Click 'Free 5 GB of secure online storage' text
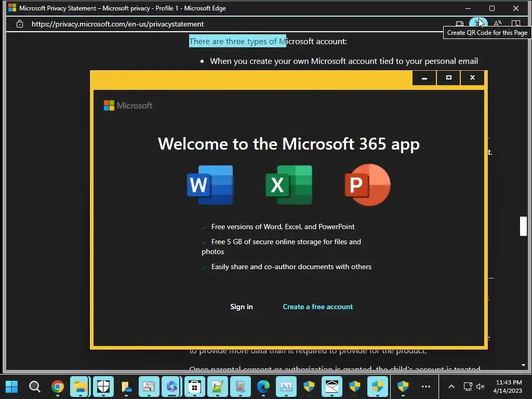This screenshot has height=399, width=532. (x=267, y=242)
